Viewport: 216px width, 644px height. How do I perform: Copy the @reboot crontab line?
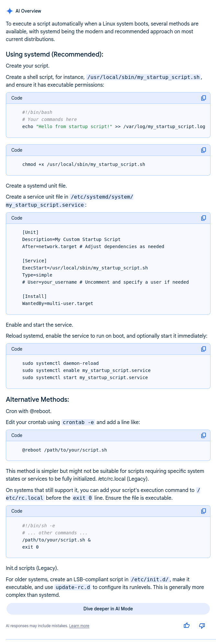click(x=203, y=435)
